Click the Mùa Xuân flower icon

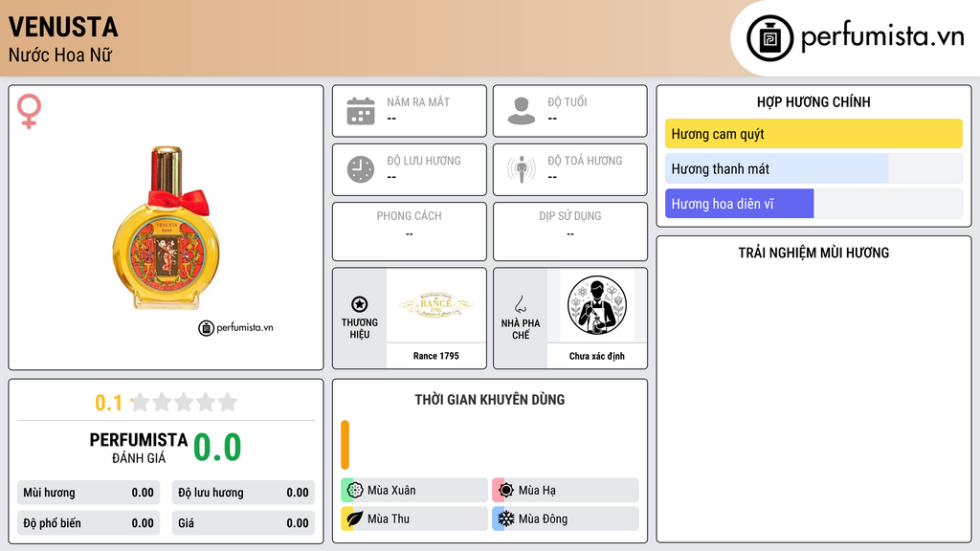pos(355,490)
